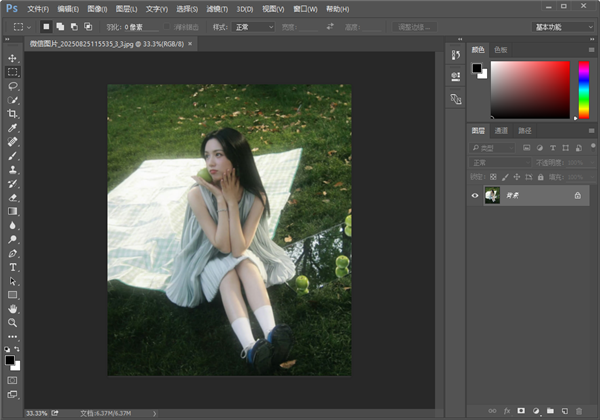Image resolution: width=600 pixels, height=420 pixels.
Task: Toggle the lock on the 背景 layer
Action: [577, 196]
